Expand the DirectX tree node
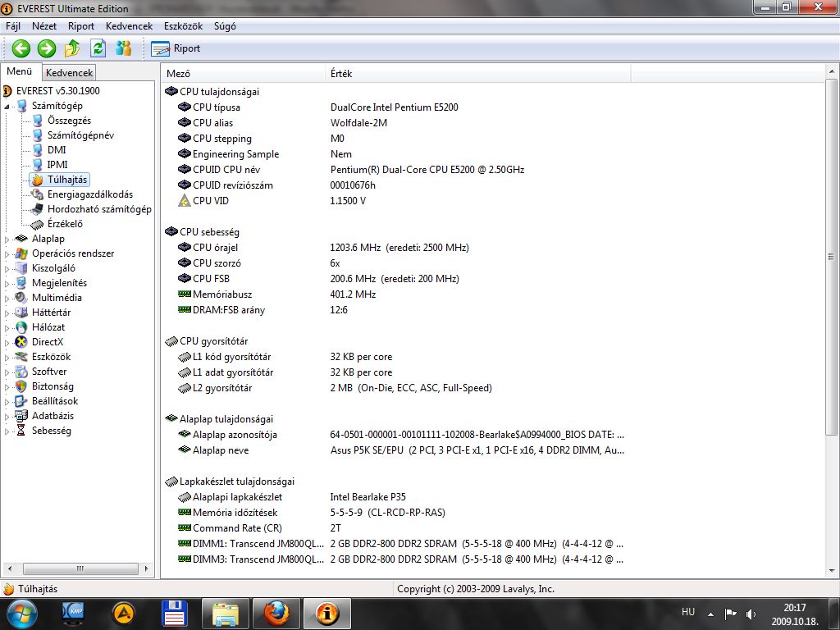Viewport: 840px width, 630px height. click(7, 342)
